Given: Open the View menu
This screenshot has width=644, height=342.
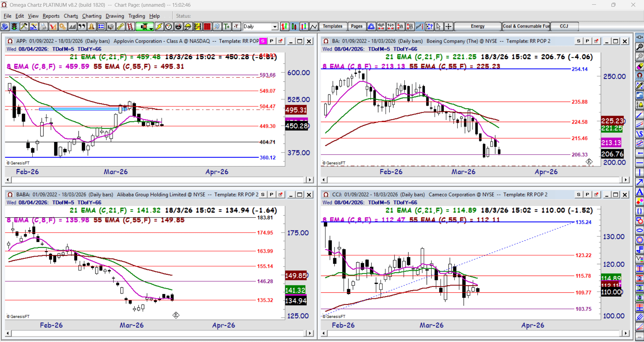Looking at the screenshot, I should (x=33, y=16).
